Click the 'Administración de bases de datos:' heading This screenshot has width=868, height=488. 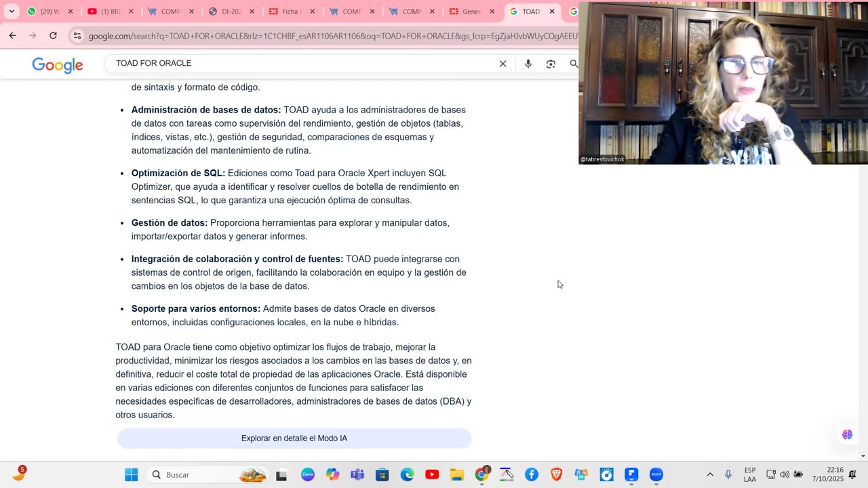(x=206, y=110)
